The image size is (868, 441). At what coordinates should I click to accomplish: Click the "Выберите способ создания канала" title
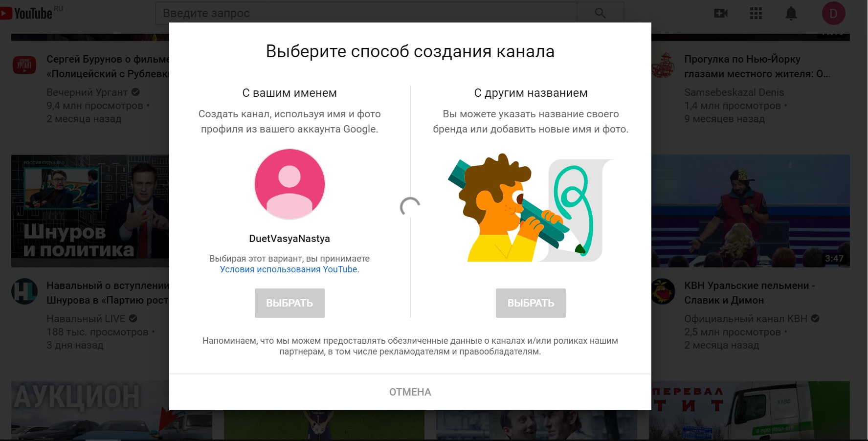[x=410, y=51]
